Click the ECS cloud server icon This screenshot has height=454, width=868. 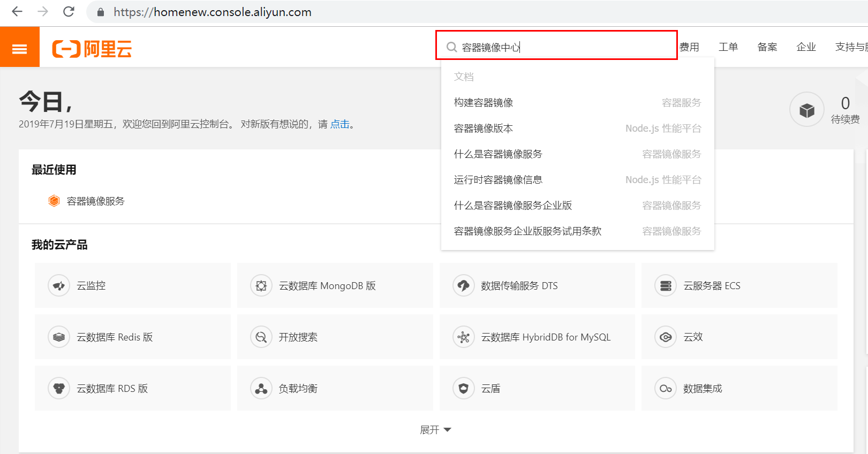click(666, 285)
